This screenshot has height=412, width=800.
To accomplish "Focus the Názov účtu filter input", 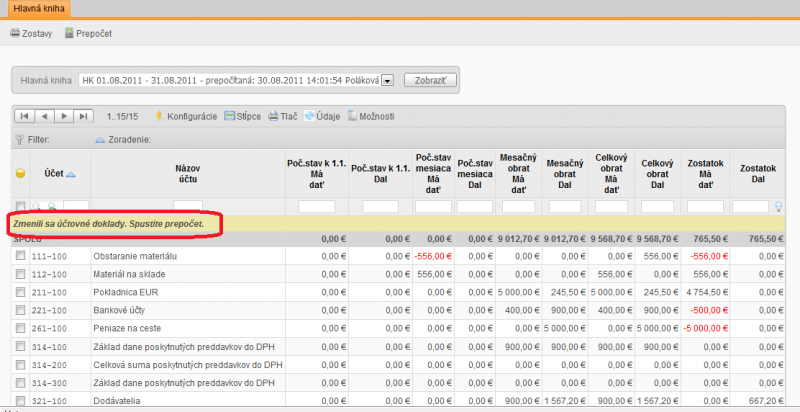I will coord(188,206).
